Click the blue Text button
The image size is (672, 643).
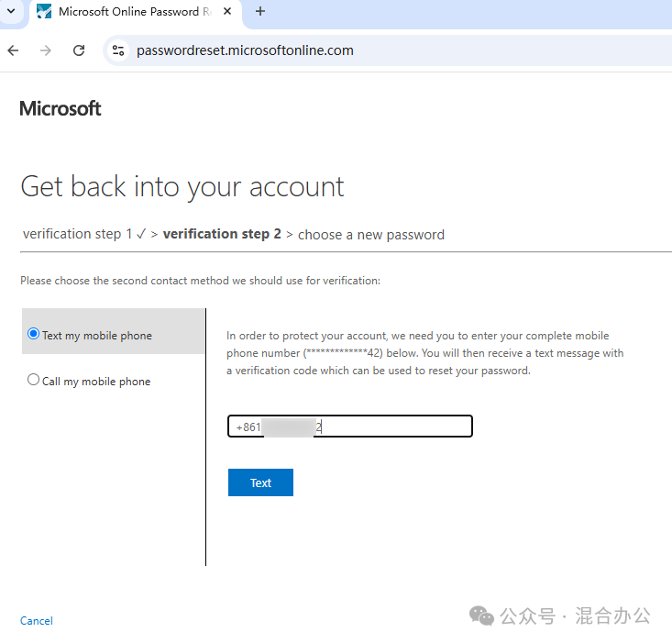(260, 482)
